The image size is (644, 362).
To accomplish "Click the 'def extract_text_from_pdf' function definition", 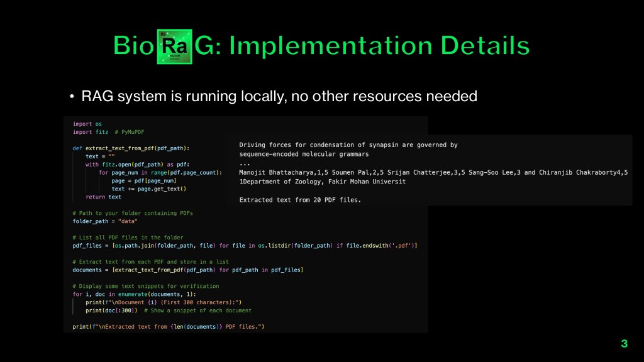I will [131, 148].
